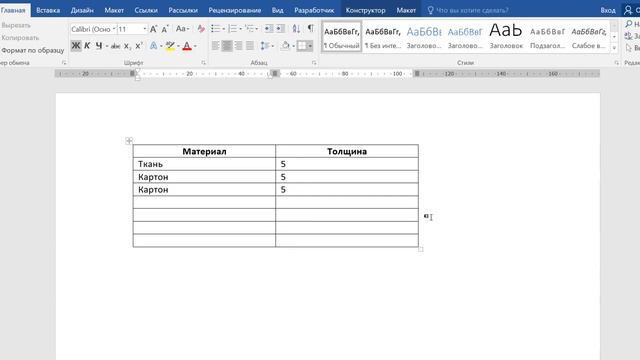Switch to the Рассылки tab
The image size is (640, 360).
[x=183, y=10]
